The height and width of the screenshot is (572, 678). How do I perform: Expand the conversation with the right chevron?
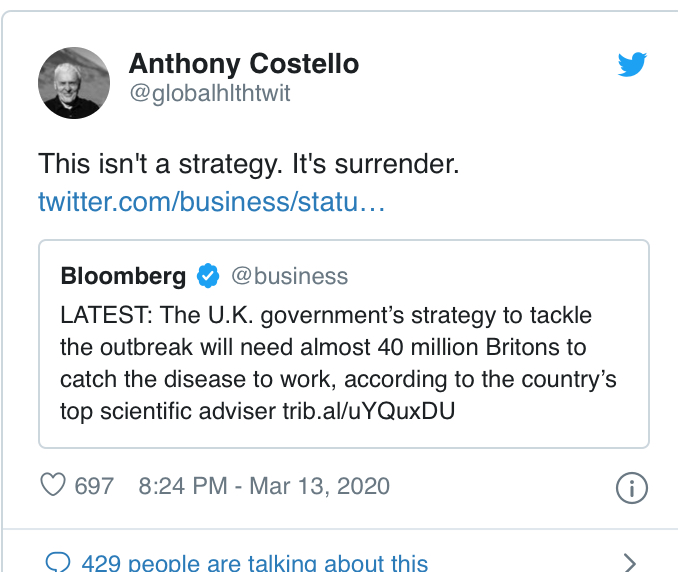pyautogui.click(x=631, y=561)
